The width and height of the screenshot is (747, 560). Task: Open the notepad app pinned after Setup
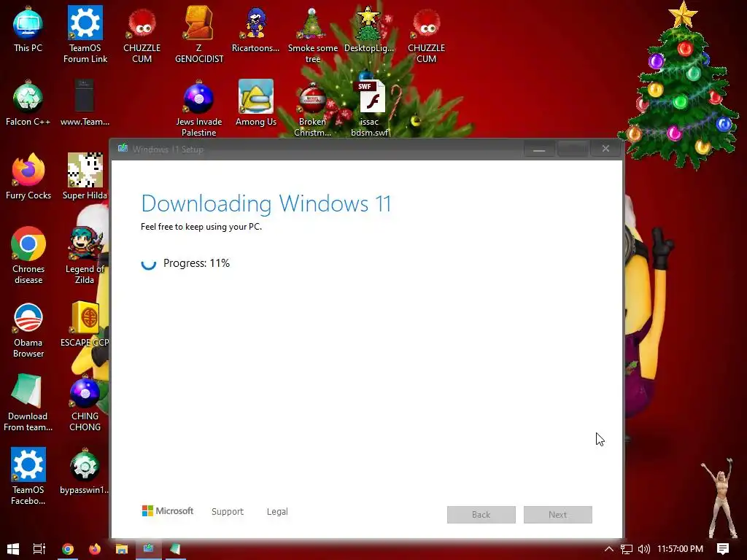pyautogui.click(x=175, y=549)
